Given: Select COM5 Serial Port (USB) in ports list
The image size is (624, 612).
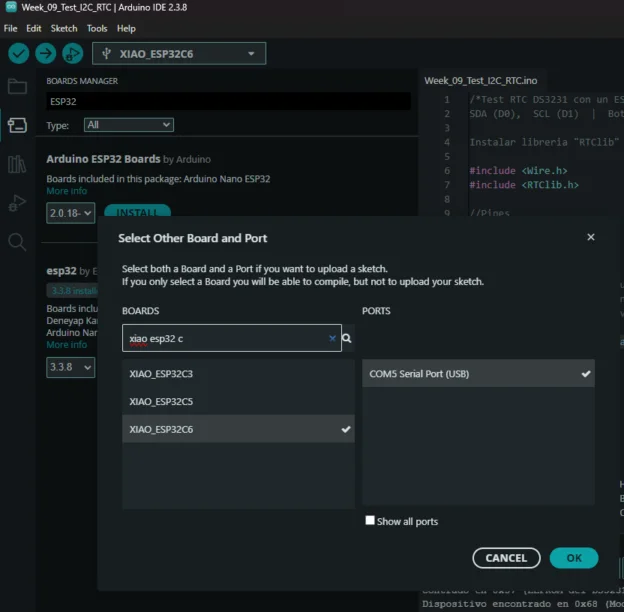Looking at the screenshot, I should (478, 374).
